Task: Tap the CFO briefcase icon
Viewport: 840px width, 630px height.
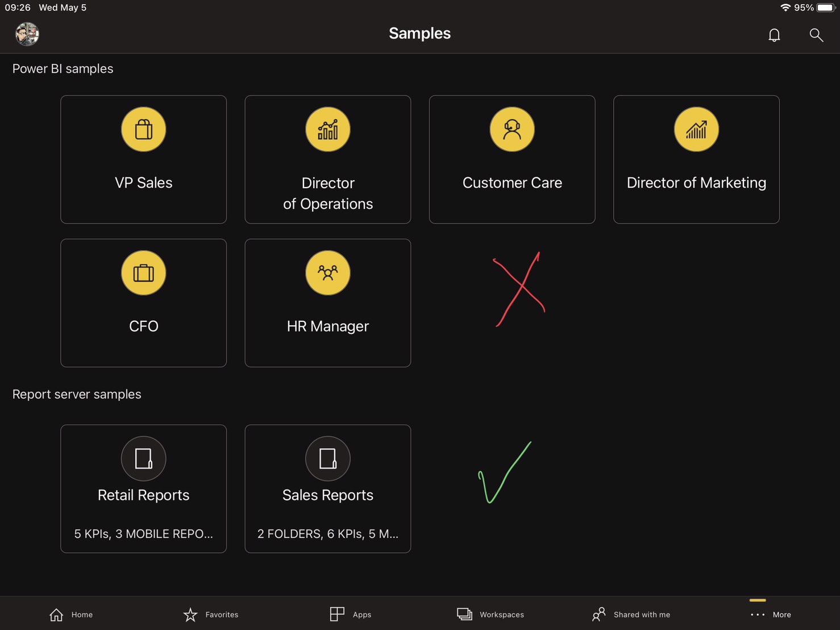Action: (144, 273)
